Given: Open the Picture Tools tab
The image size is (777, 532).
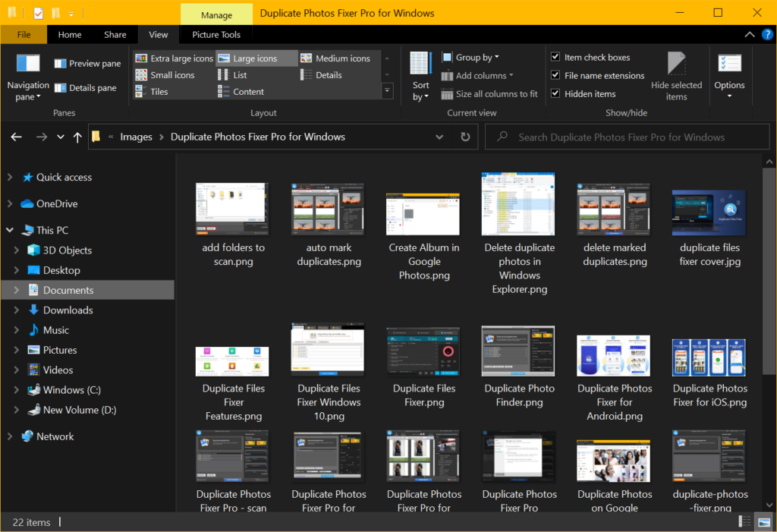Looking at the screenshot, I should coord(216,35).
